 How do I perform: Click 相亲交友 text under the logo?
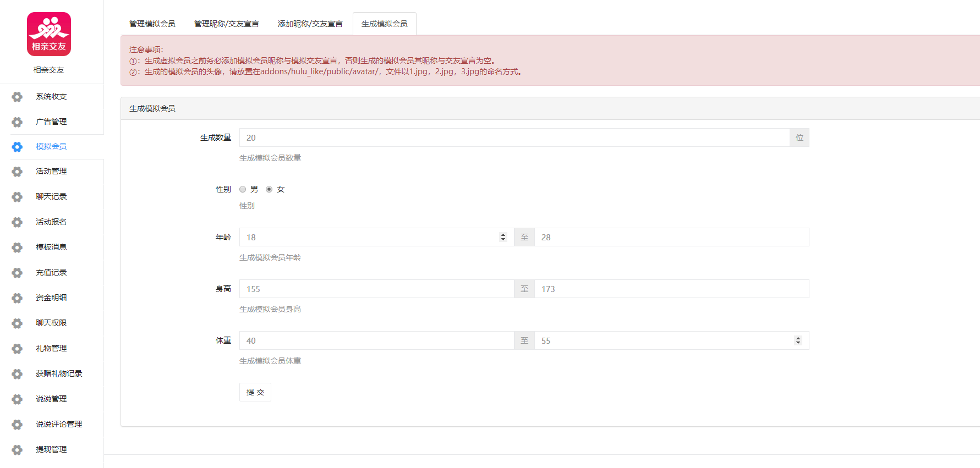(x=49, y=70)
